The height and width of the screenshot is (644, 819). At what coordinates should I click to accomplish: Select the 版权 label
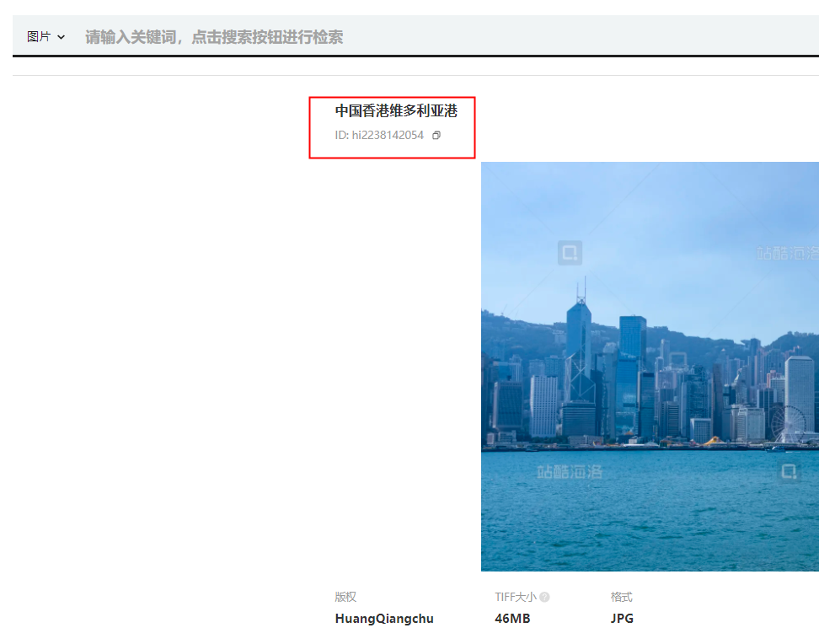[345, 597]
